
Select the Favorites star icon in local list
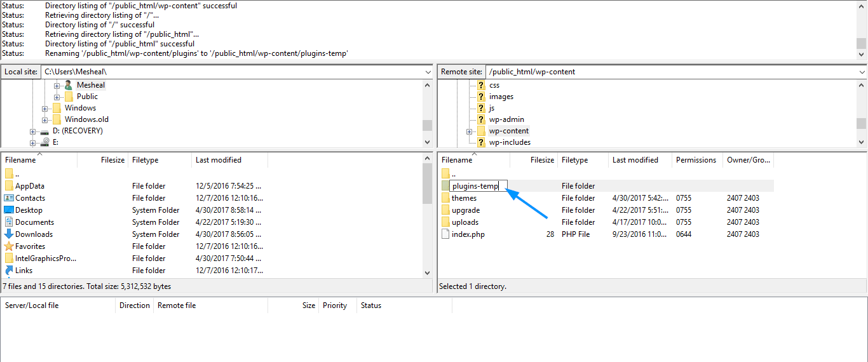click(9, 246)
